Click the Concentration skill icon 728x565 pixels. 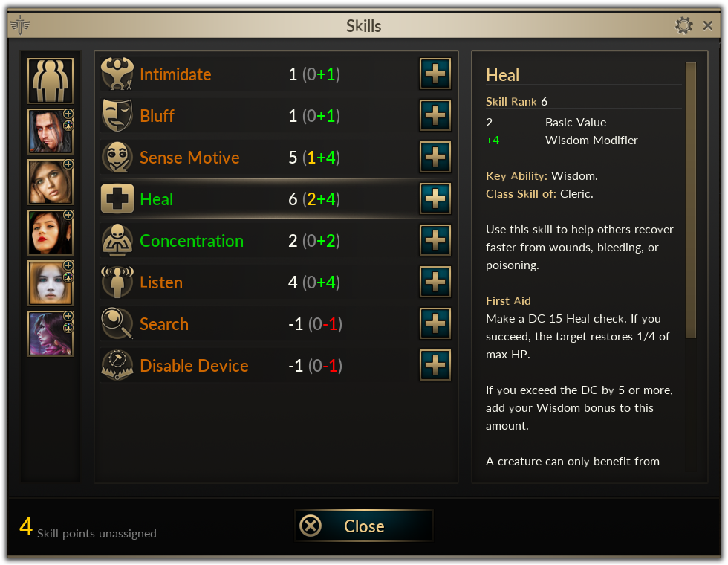(x=117, y=241)
